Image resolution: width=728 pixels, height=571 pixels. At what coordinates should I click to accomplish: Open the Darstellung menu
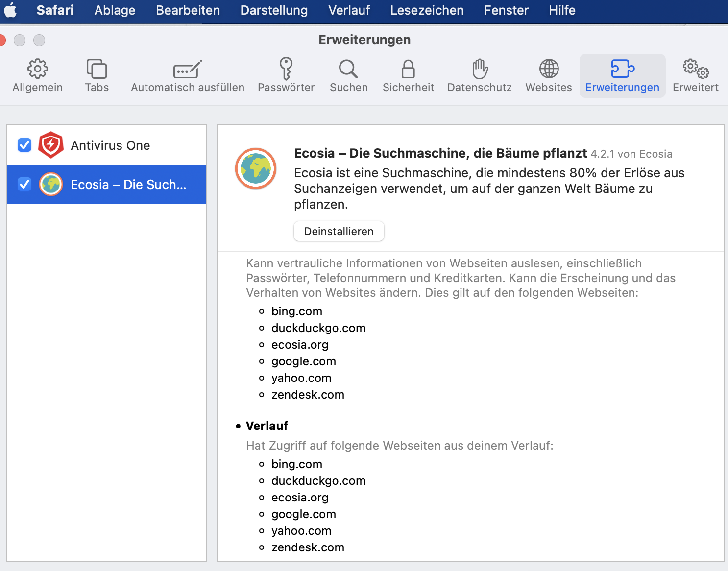pos(274,10)
